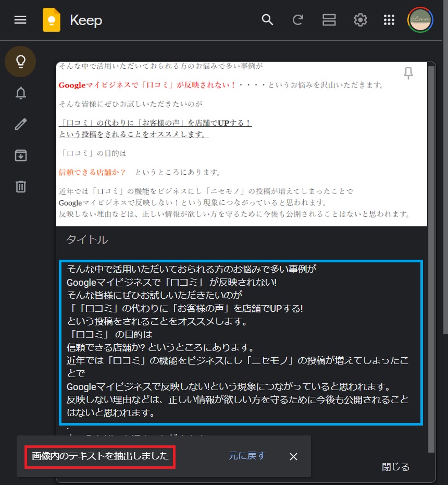Open Trash in the sidebar

coord(20,186)
